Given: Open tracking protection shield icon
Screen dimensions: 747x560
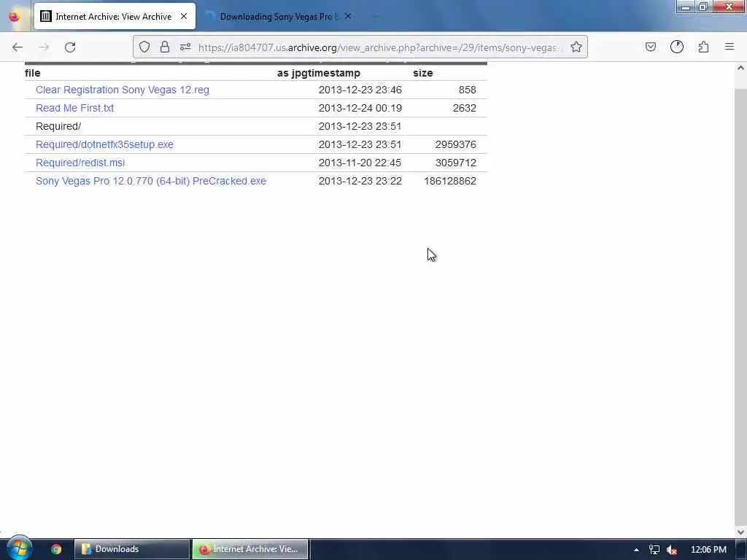Looking at the screenshot, I should 144,47.
